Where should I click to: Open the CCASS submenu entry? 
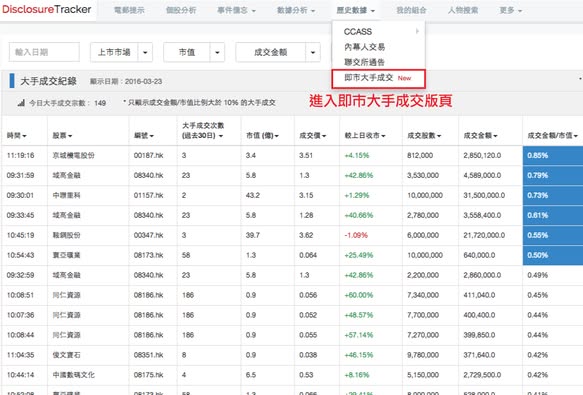[379, 31]
